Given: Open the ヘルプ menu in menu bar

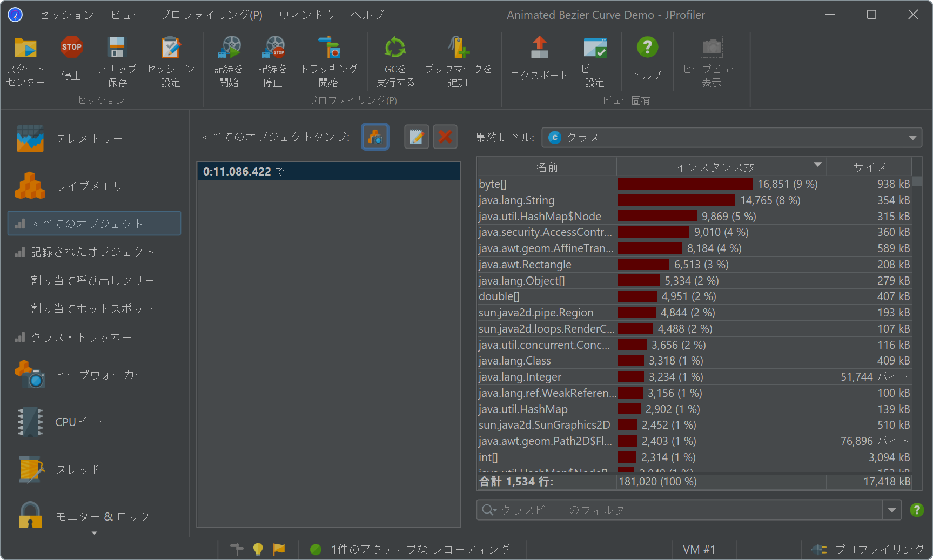Looking at the screenshot, I should click(x=367, y=15).
